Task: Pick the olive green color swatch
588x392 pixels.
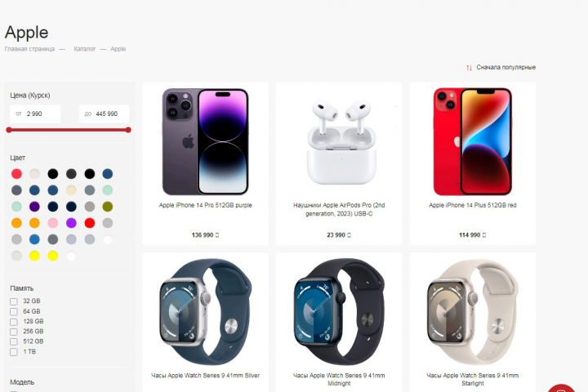Action: tap(108, 207)
